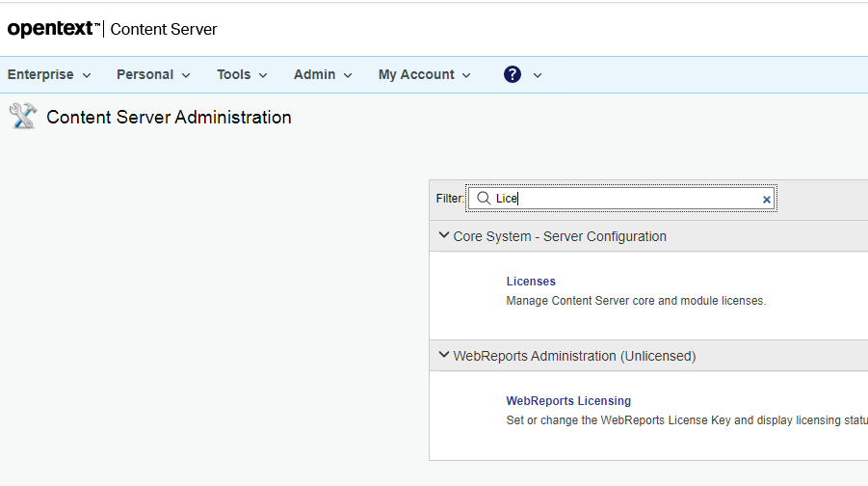
Task: Open the Admin dropdown menu
Action: [x=323, y=74]
